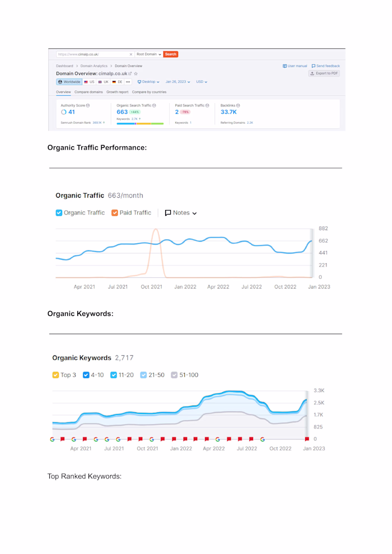Open the Notes flag icon
Image resolution: width=392 pixels, height=554 pixels.
pyautogui.click(x=169, y=213)
